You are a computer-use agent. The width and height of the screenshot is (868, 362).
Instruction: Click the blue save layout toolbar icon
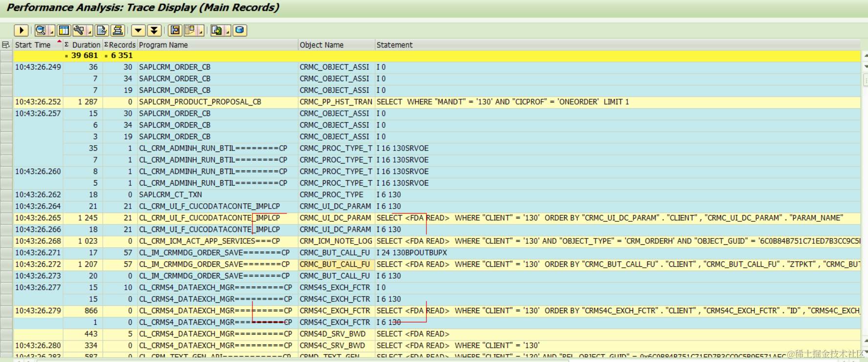[x=175, y=30]
